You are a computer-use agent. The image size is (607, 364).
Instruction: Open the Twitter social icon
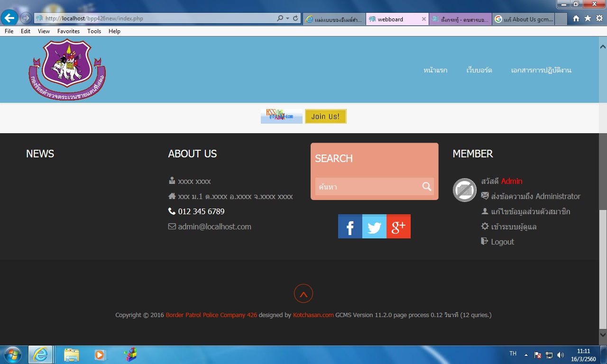374,227
